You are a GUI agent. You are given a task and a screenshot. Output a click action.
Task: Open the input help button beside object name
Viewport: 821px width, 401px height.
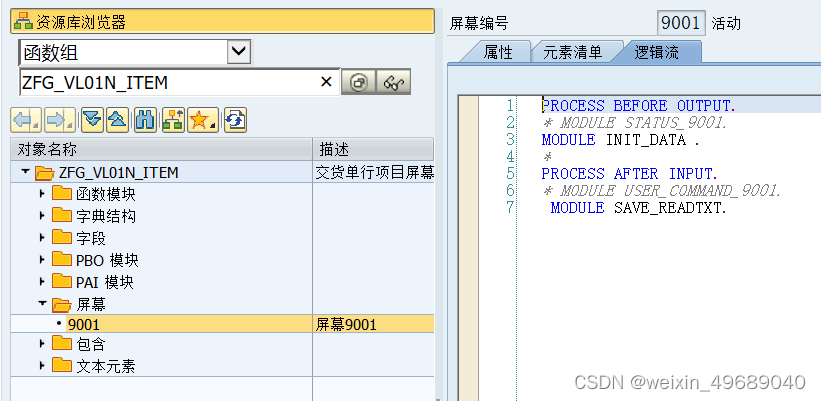point(358,83)
